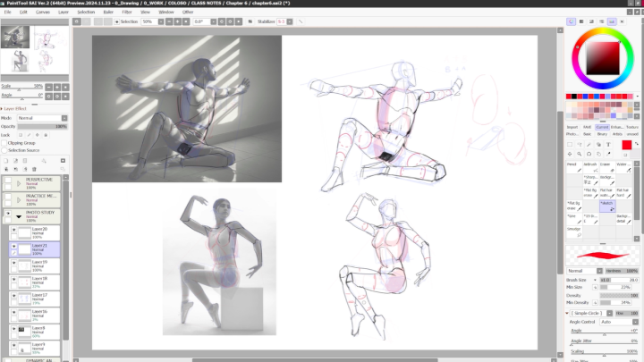Pick the Text tool
Screen dimensions: 644x362
click(x=608, y=145)
